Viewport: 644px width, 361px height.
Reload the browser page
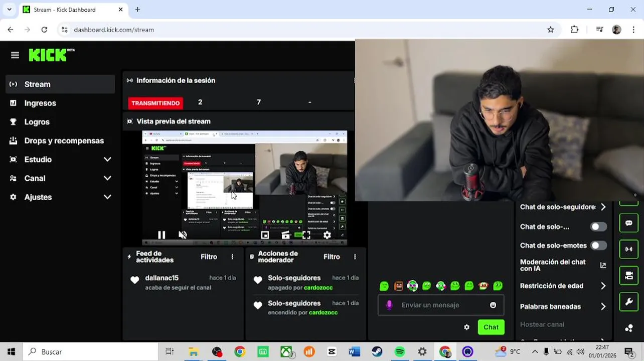pyautogui.click(x=44, y=30)
